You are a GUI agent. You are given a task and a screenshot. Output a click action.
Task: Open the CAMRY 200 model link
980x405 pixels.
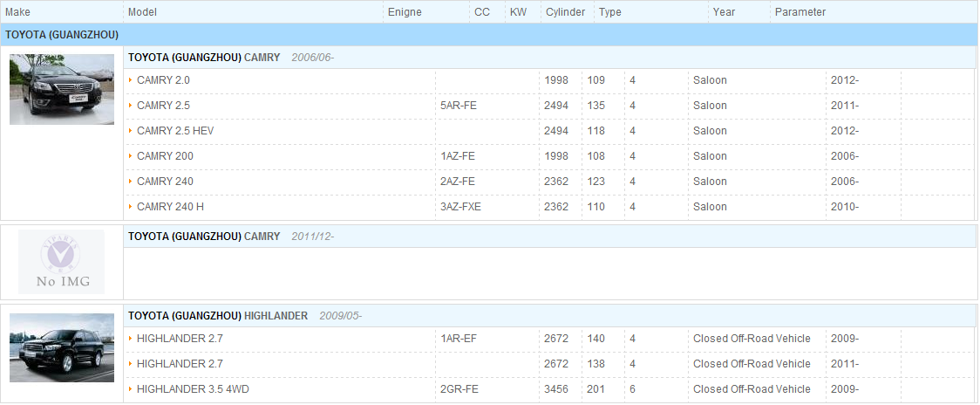(165, 156)
